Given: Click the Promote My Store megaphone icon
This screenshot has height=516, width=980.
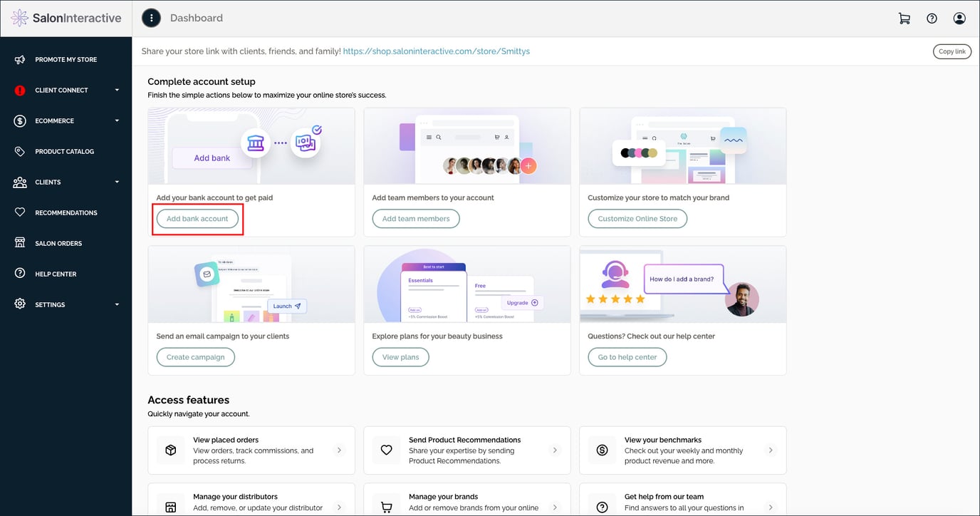Looking at the screenshot, I should (x=20, y=60).
